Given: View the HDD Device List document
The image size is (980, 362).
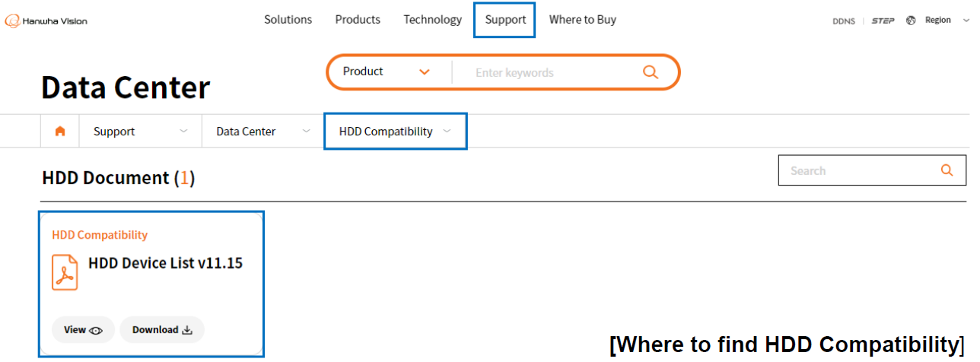Looking at the screenshot, I should coord(83,330).
